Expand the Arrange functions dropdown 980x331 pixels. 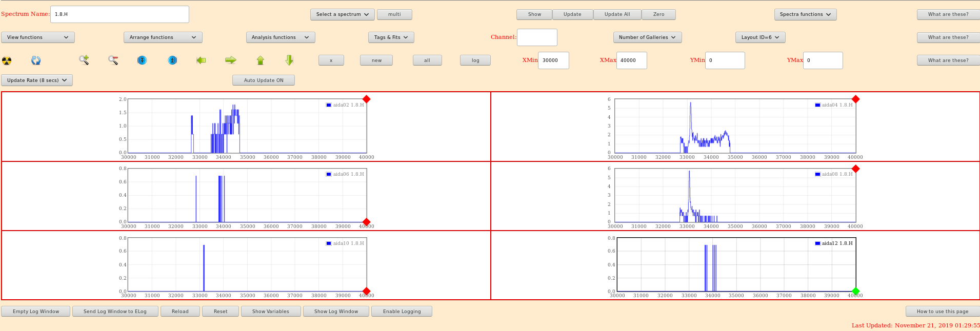pyautogui.click(x=163, y=37)
